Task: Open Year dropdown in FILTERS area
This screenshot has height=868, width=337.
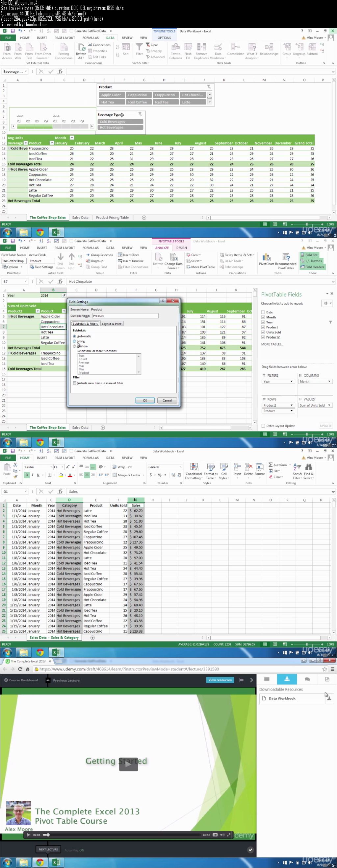Action: pos(292,382)
